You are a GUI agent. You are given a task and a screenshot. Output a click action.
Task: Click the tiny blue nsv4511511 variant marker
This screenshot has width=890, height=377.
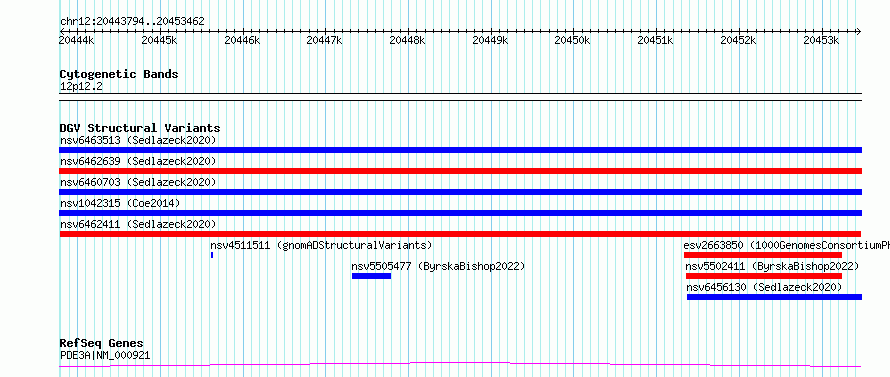[x=212, y=255]
